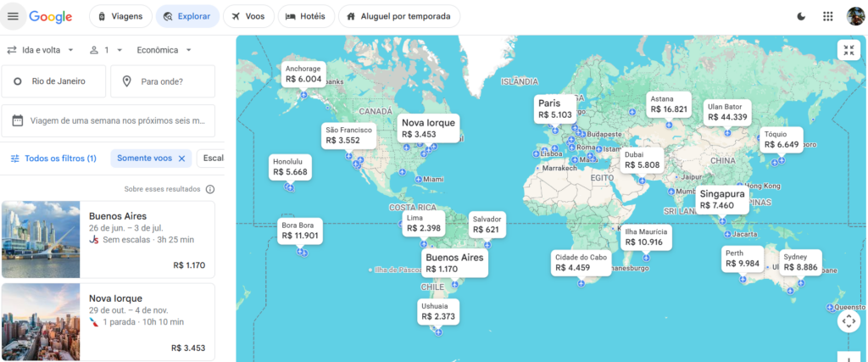Expand the Econômica class dropdown

[164, 50]
